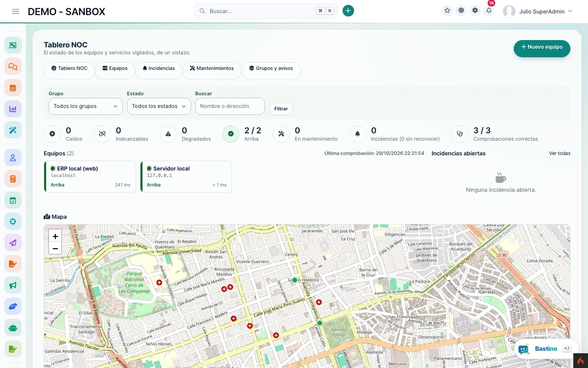The width and height of the screenshot is (588, 368).
Task: Open the hamburger menu icon
Action: pyautogui.click(x=16, y=11)
